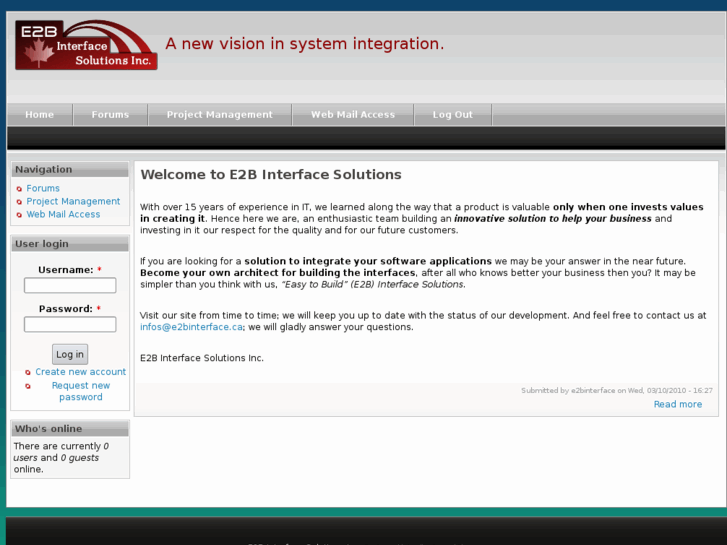The height and width of the screenshot is (545, 727).
Task: Click the 'Welcome to E2B Interface Solutions' heading
Action: [271, 174]
